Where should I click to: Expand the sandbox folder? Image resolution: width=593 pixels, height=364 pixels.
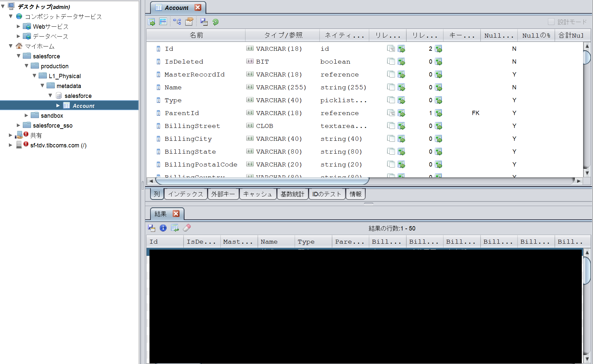[x=26, y=115]
